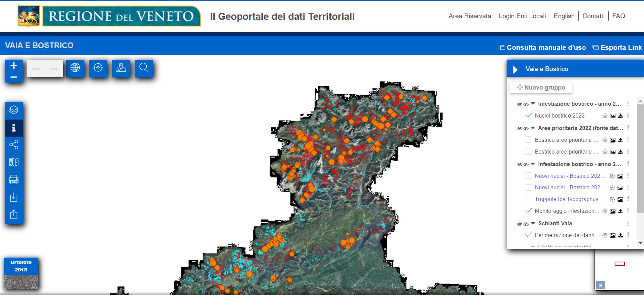Click the Nuovo gruppo button
Image resolution: width=644 pixels, height=295 pixels.
coord(541,88)
